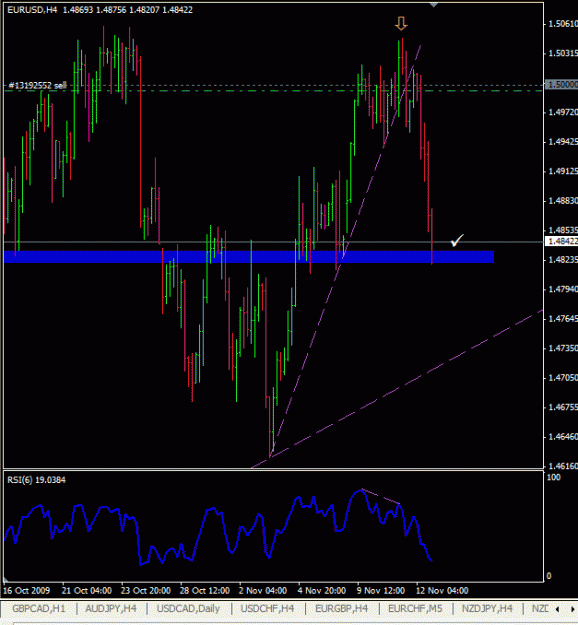This screenshot has width=578, height=625.
Task: Click the 1.48535 price scale value
Action: pyautogui.click(x=563, y=230)
